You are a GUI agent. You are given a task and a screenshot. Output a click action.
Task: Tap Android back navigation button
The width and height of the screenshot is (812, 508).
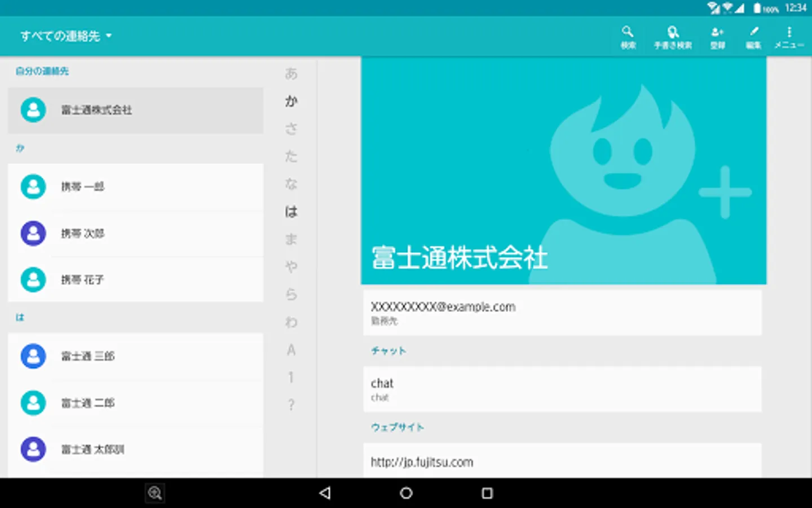(x=325, y=493)
